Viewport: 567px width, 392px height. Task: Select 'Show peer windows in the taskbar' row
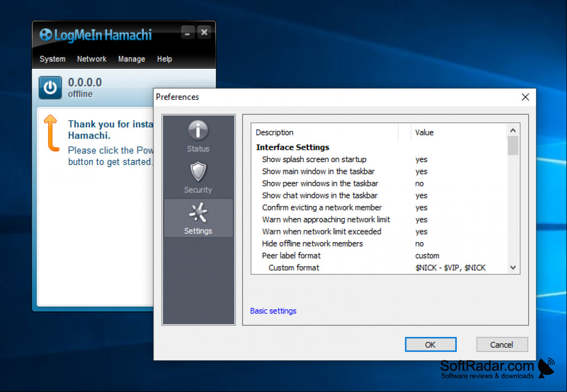pyautogui.click(x=380, y=184)
